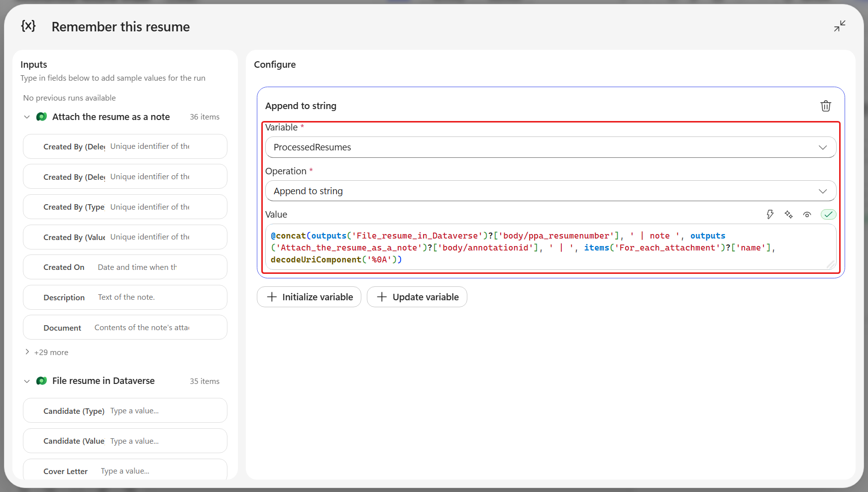Open the Variable dropdown showing ProcessedResumes
The image size is (868, 492).
point(550,147)
